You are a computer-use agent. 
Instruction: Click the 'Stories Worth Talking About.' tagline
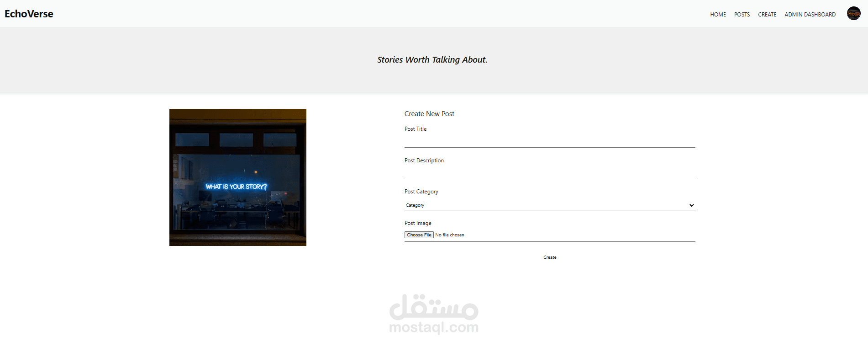432,60
